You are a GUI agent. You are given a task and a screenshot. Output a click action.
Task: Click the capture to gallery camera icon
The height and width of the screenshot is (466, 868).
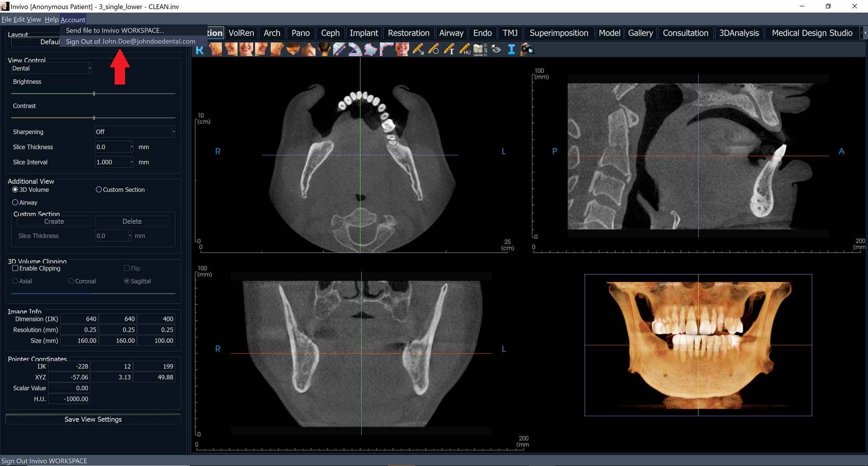coord(527,50)
